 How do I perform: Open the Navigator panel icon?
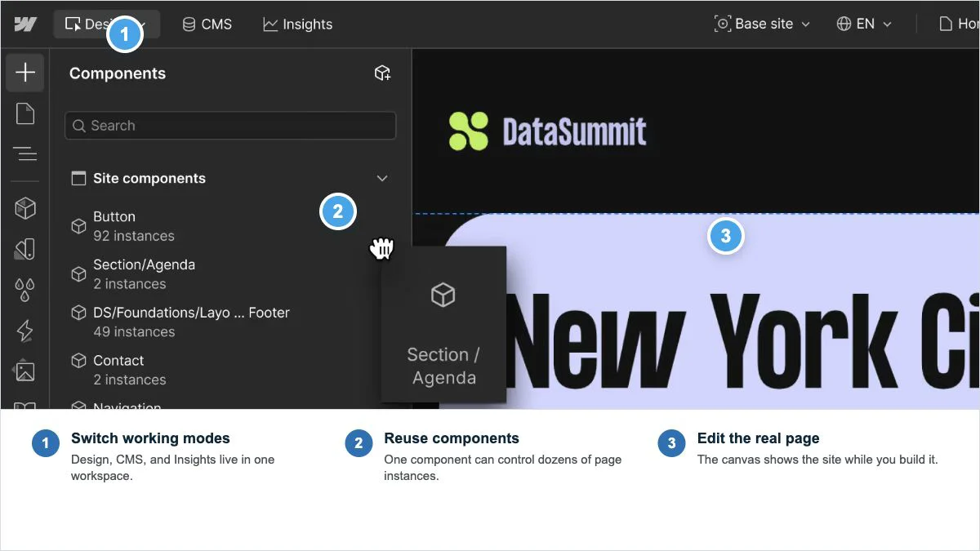point(25,153)
